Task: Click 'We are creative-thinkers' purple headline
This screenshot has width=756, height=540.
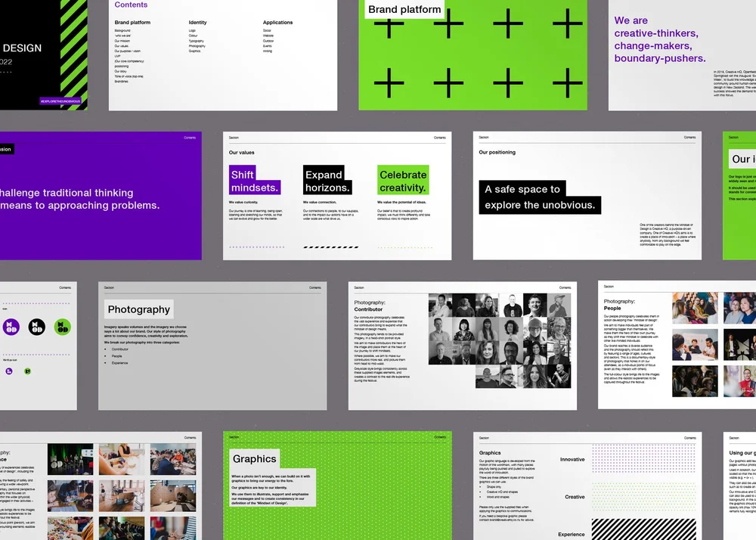Action: coord(659,39)
